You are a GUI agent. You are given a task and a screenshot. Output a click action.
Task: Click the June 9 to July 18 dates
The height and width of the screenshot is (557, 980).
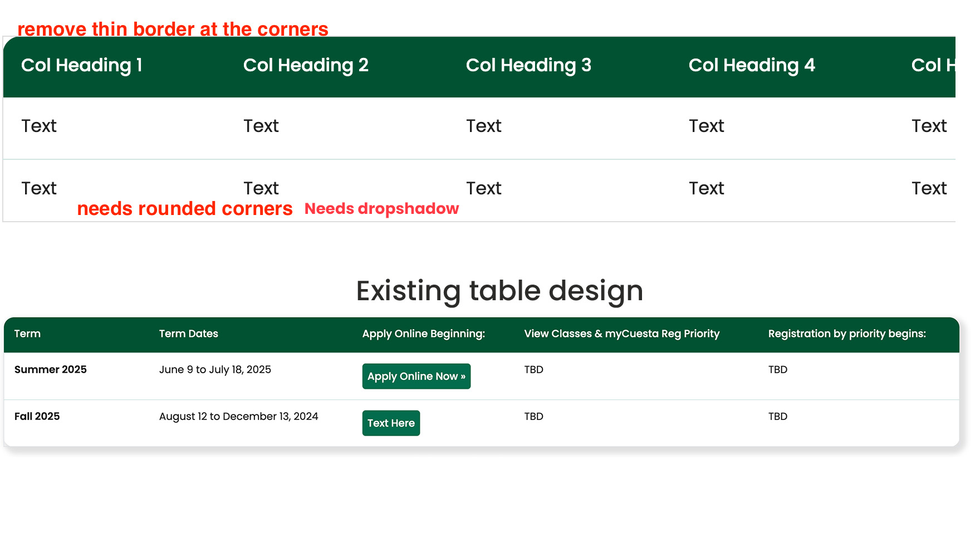tap(215, 370)
